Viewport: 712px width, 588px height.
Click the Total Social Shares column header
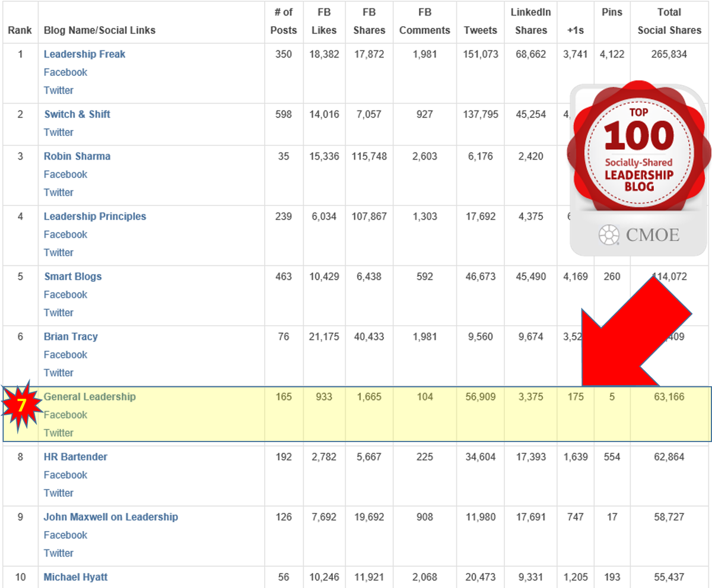pyautogui.click(x=669, y=21)
